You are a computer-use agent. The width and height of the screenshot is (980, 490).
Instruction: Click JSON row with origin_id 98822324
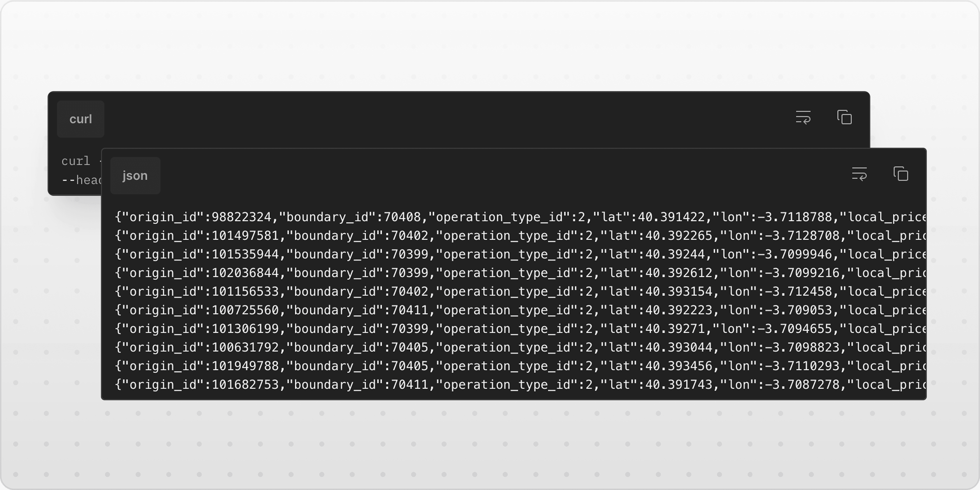pos(520,217)
